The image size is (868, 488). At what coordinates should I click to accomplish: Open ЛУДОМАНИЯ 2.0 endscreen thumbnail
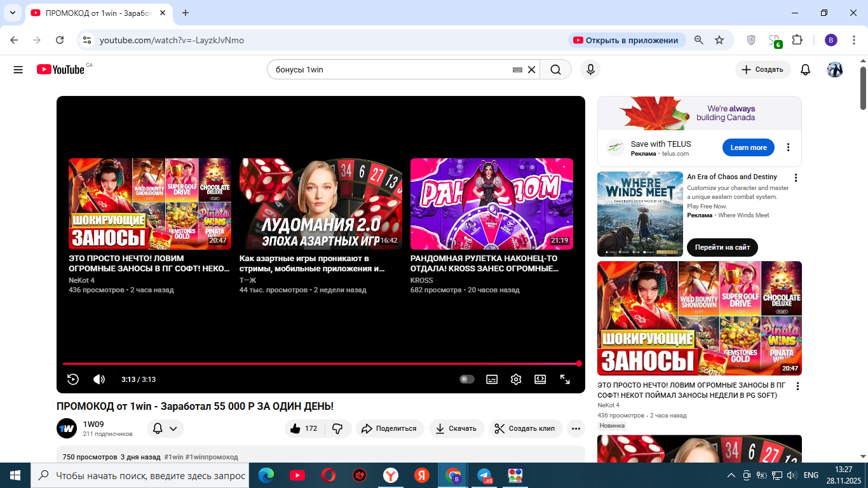(x=321, y=204)
